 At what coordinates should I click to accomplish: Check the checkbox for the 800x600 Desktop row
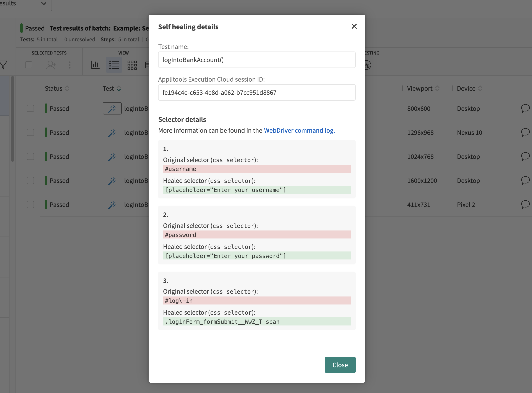[x=31, y=108]
